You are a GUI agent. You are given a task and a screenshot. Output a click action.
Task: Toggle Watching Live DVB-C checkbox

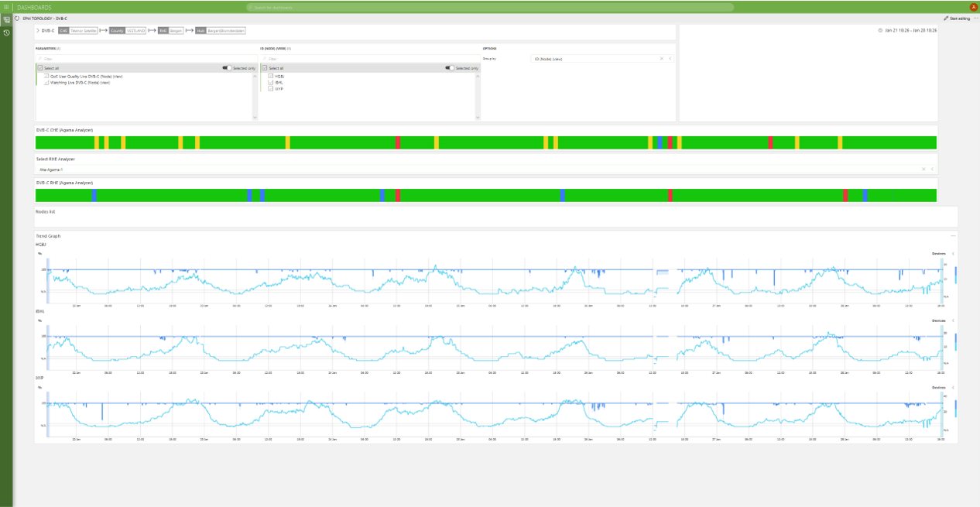click(x=46, y=82)
